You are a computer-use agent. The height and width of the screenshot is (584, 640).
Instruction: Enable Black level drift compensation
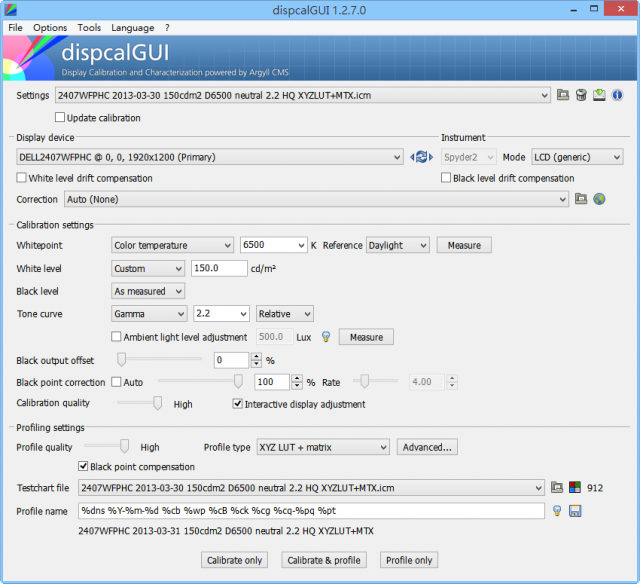[446, 178]
